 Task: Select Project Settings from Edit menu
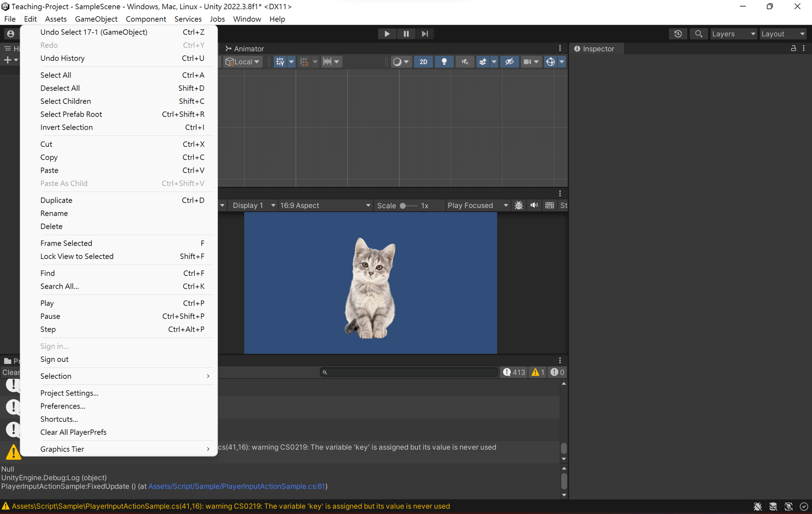pyautogui.click(x=69, y=393)
